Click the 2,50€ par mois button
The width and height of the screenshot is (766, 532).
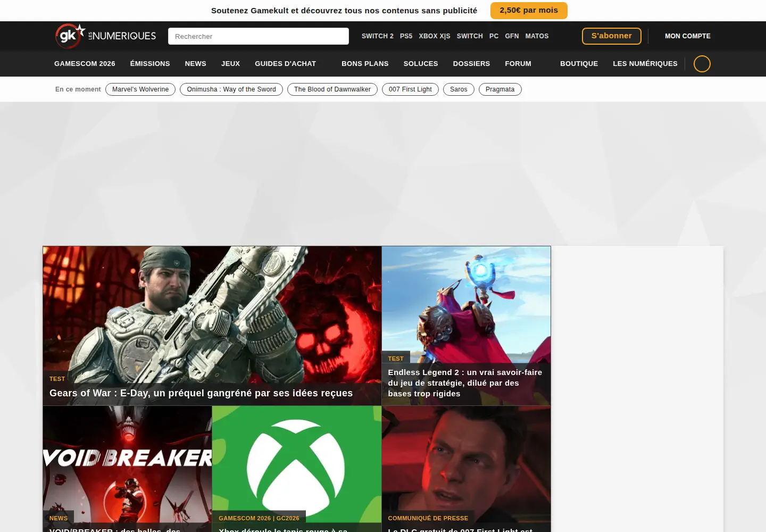tap(529, 11)
